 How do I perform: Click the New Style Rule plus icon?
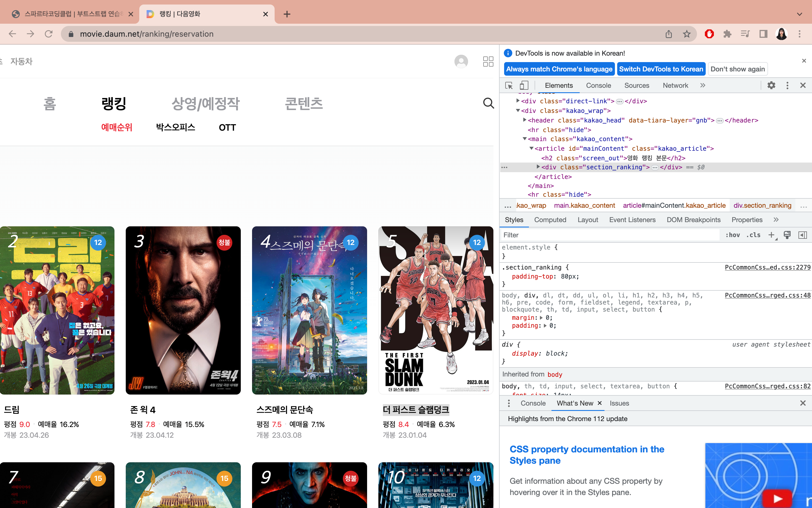[772, 235]
